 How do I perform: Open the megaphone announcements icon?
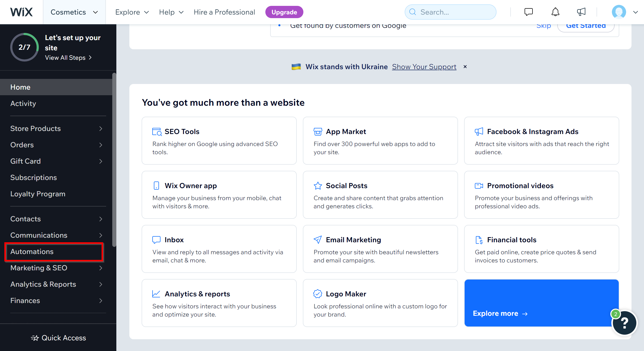point(581,12)
